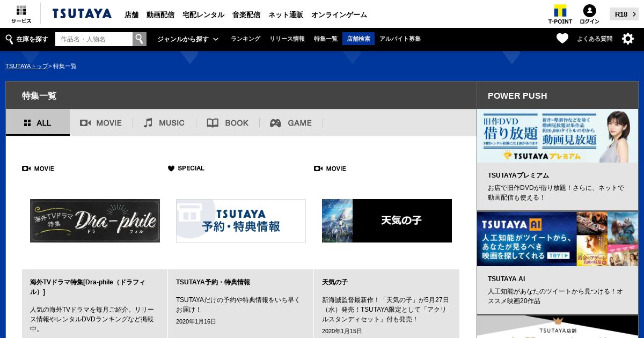
Task: Click the search magnifier button
Action: click(140, 39)
